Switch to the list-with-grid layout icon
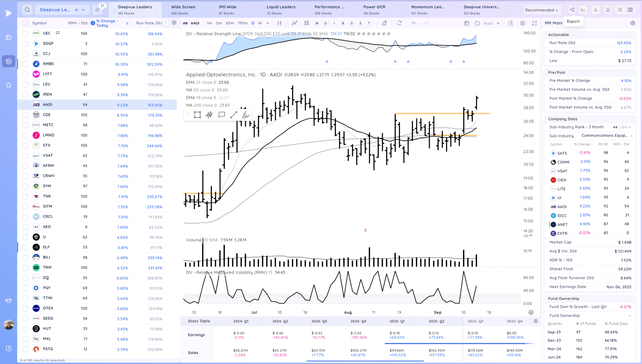This screenshot has width=642, height=364. click(x=630, y=10)
